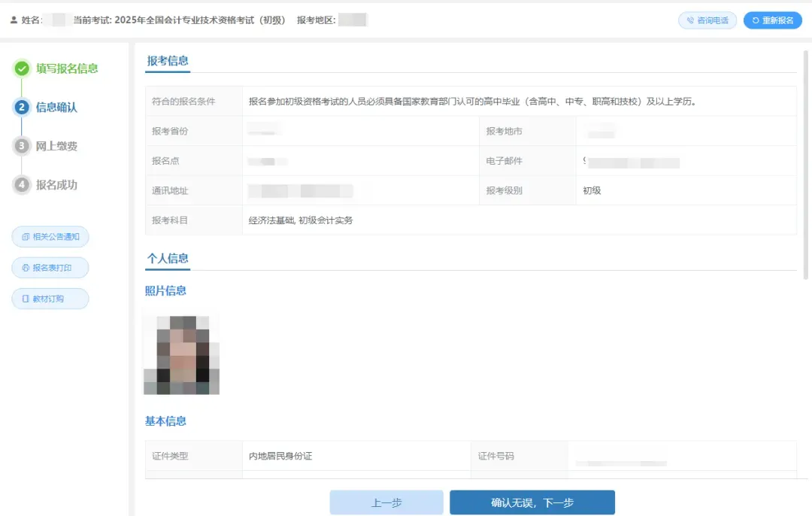Click the vertical scrollbar on the right
This screenshot has width=812, height=516.
(x=806, y=165)
